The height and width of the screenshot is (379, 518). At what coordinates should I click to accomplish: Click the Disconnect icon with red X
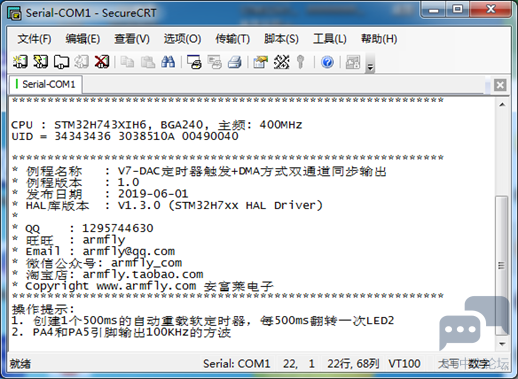102,62
